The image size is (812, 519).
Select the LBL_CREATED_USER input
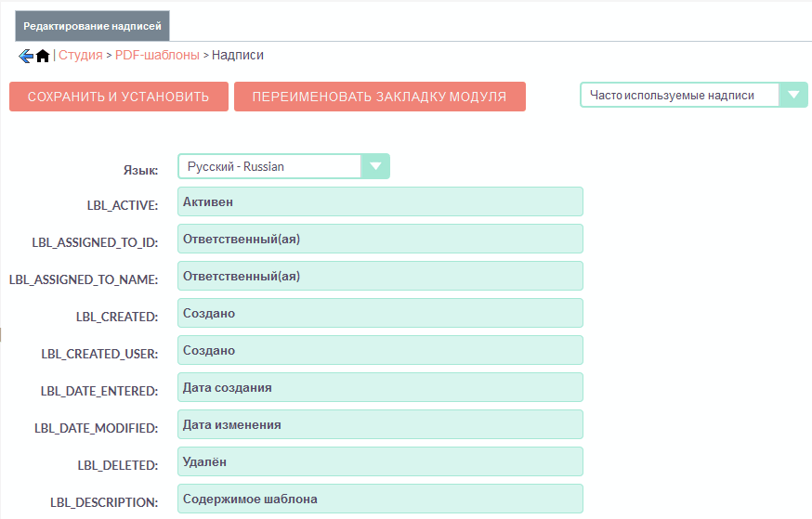(380, 350)
